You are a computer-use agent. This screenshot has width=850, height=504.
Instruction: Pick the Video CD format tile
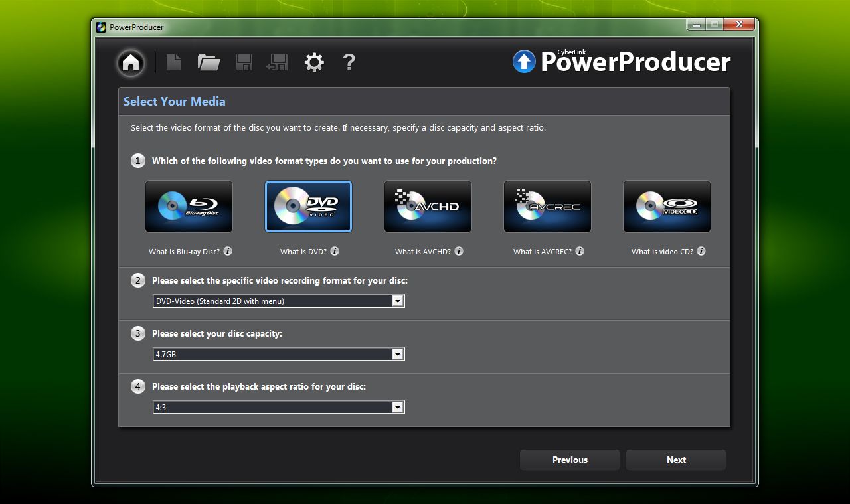tap(667, 207)
